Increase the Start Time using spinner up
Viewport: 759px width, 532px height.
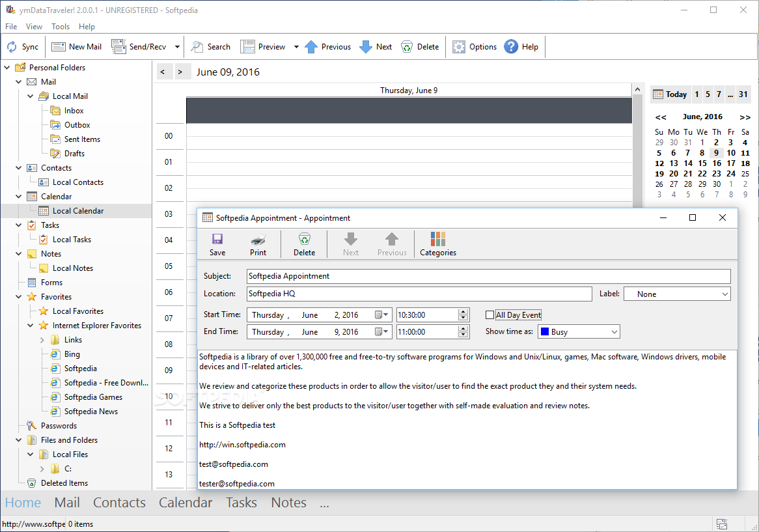(463, 312)
